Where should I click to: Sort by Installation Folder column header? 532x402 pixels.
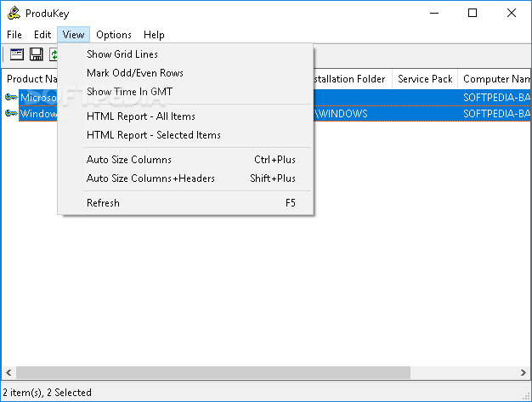pos(353,79)
